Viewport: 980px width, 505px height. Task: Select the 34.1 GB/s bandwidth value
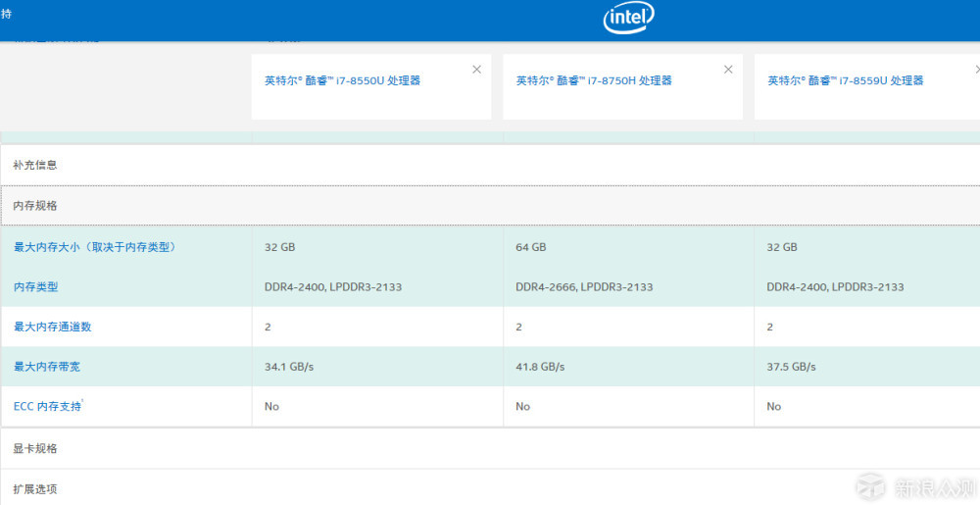tap(289, 367)
